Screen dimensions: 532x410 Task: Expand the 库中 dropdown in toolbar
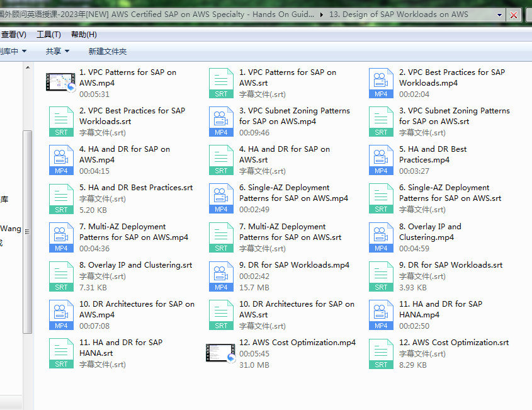[x=13, y=51]
